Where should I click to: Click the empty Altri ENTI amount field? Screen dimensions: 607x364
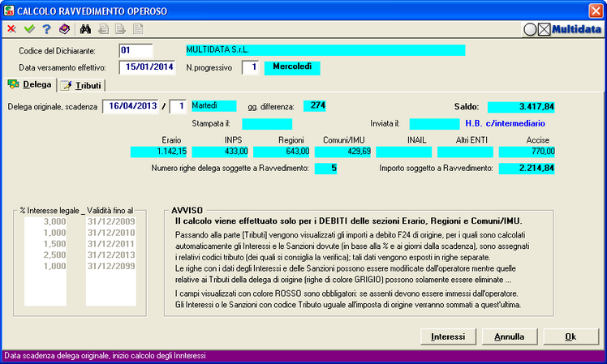[x=465, y=152]
